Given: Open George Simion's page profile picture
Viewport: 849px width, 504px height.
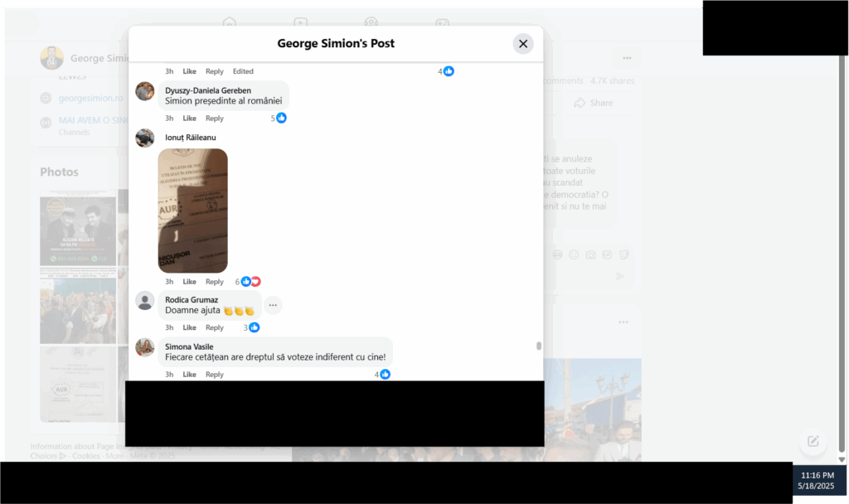Looking at the screenshot, I should [52, 58].
